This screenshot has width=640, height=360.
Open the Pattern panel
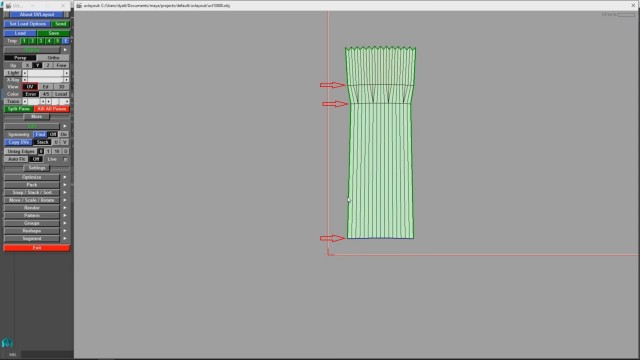(32, 216)
